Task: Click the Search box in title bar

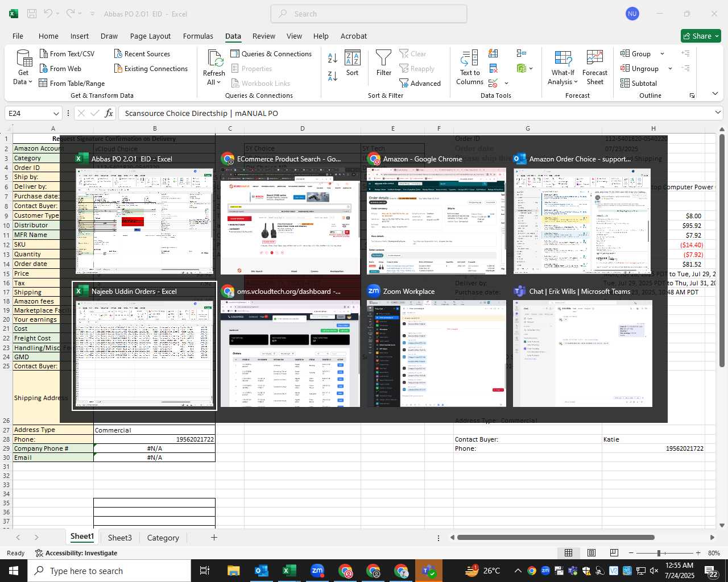Action: 369,14
